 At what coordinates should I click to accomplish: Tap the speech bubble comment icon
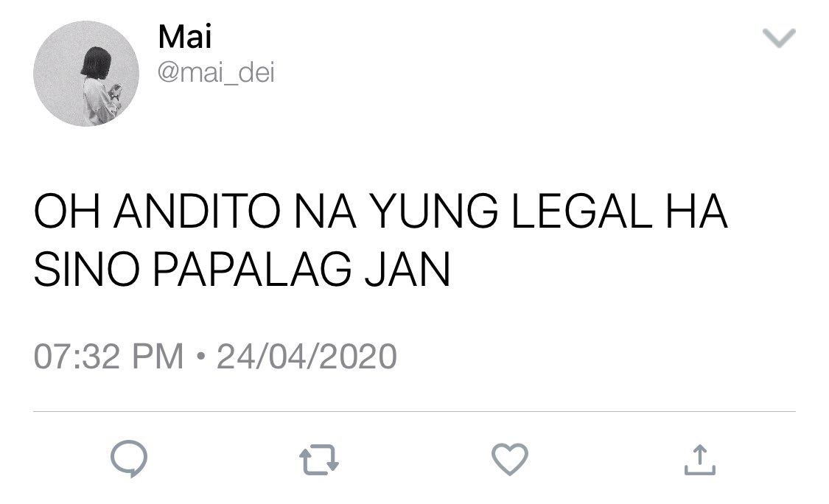(x=129, y=458)
